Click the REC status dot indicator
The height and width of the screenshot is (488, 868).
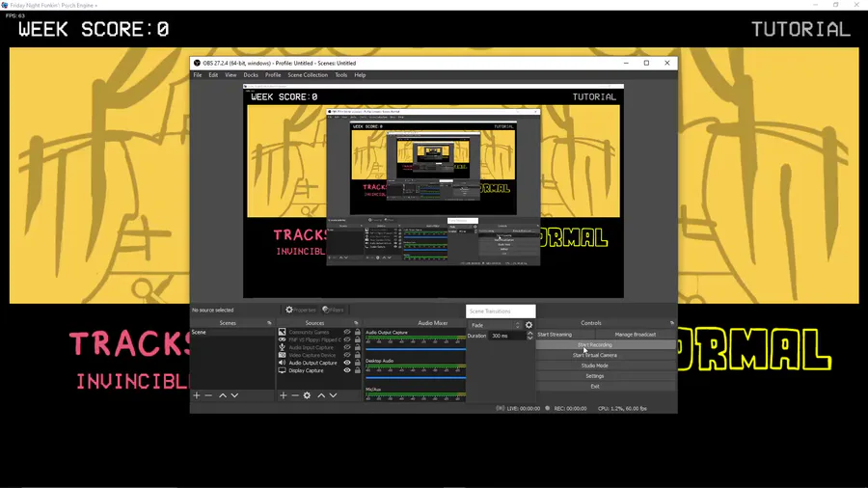click(548, 408)
